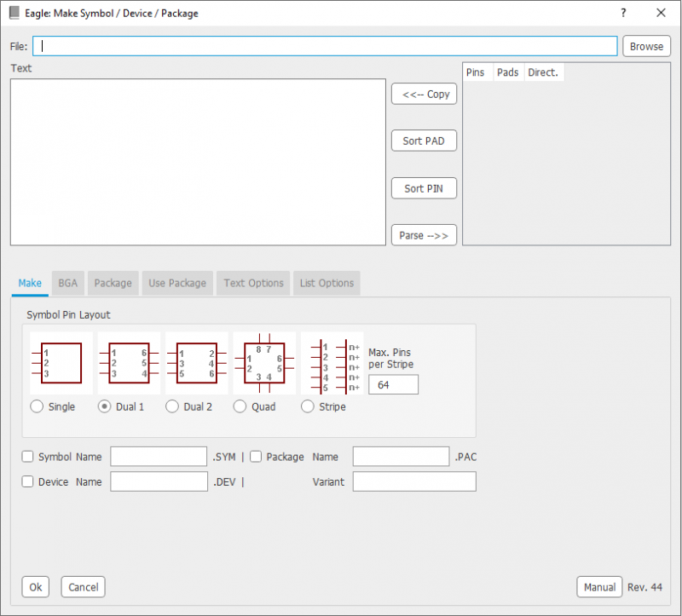Select the Dual 2 radio button
The width and height of the screenshot is (682, 616).
point(172,407)
